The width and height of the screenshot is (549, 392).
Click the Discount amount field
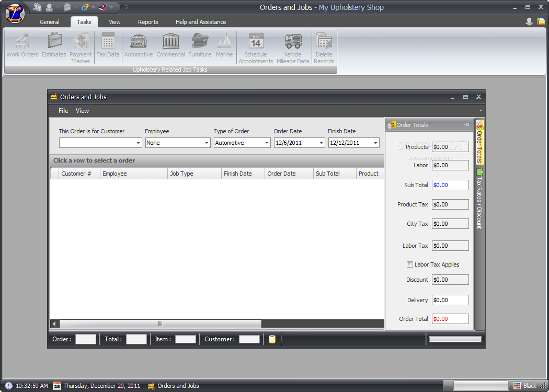pyautogui.click(x=450, y=280)
